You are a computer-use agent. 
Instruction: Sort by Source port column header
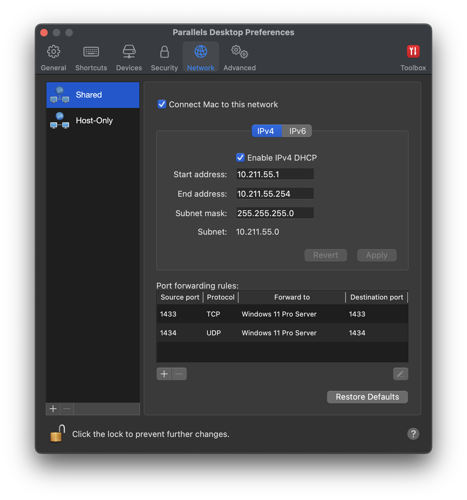(180, 297)
